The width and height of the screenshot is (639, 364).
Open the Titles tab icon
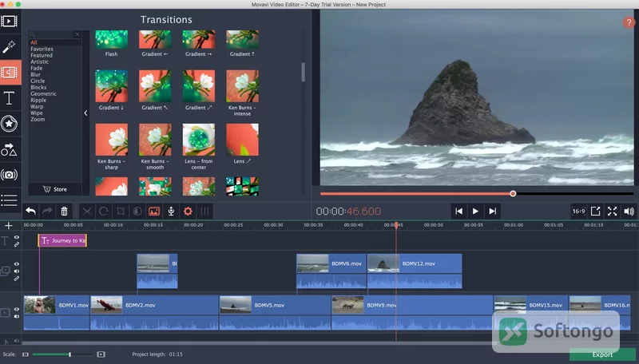(9, 98)
